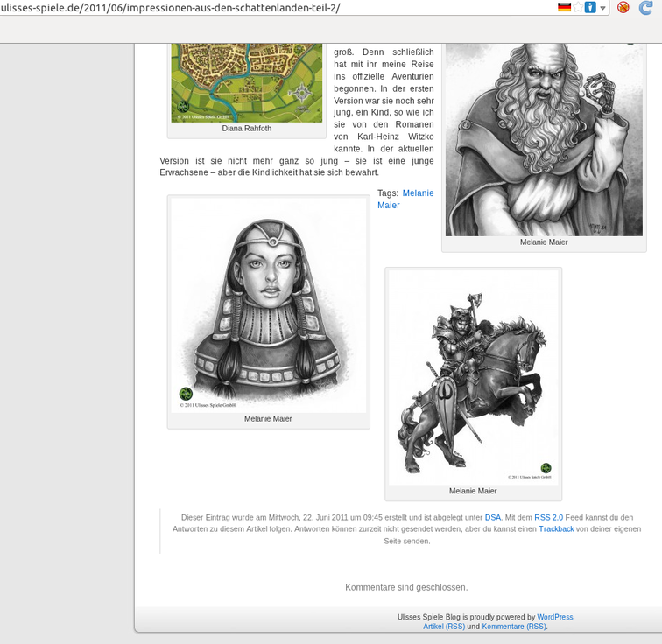Click the red blocked-content icon in the toolbar
The image size is (662, 644).
pos(623,8)
